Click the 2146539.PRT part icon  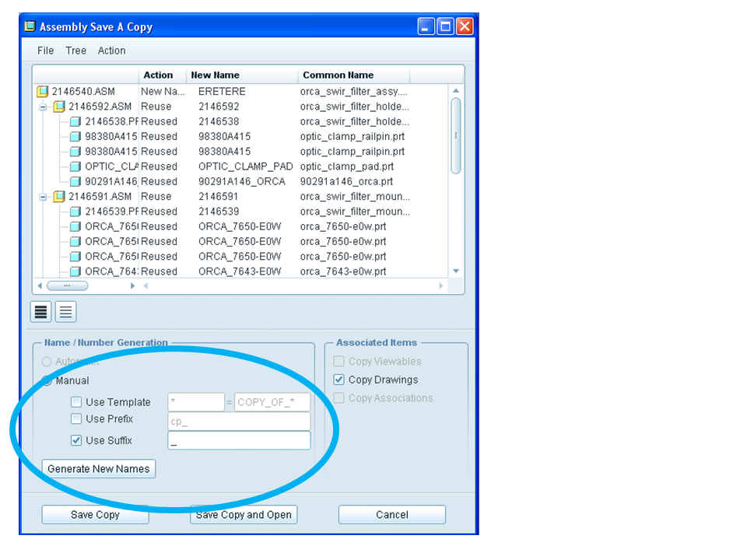[x=75, y=212]
